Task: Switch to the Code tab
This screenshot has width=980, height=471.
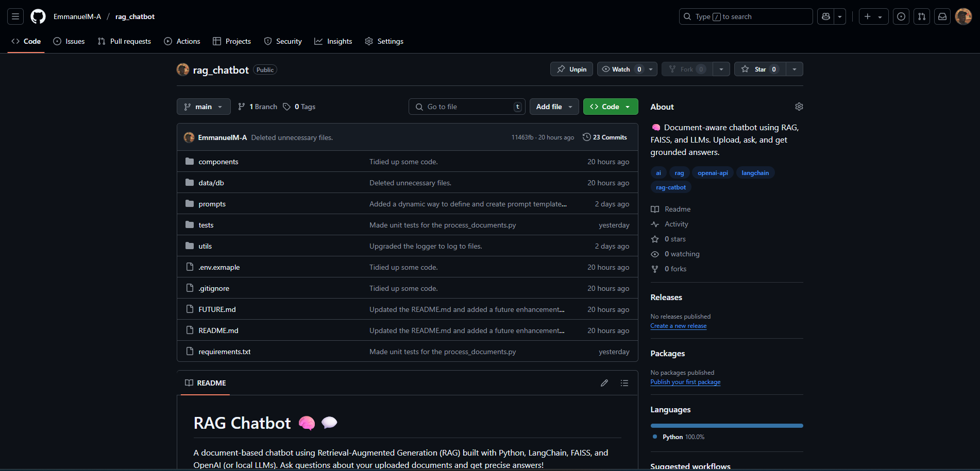Action: pos(26,41)
